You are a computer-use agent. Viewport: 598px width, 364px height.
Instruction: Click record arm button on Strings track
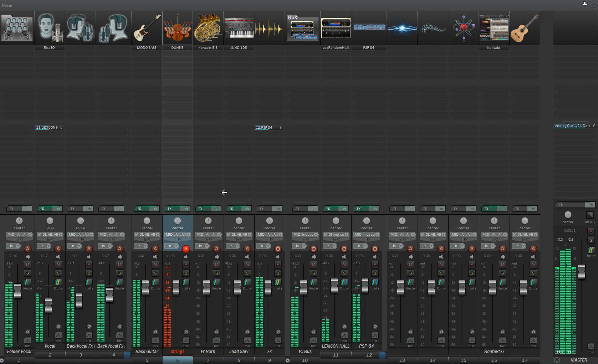coord(186,249)
